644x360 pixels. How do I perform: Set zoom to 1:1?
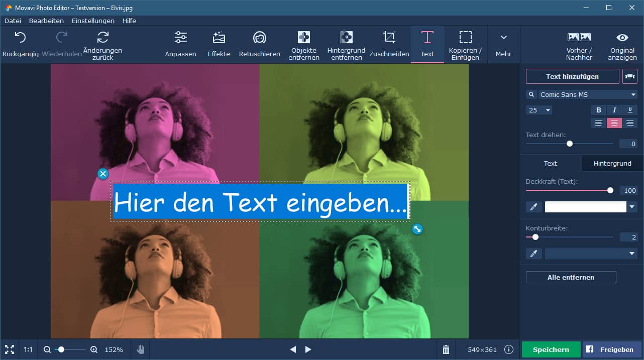pos(28,349)
